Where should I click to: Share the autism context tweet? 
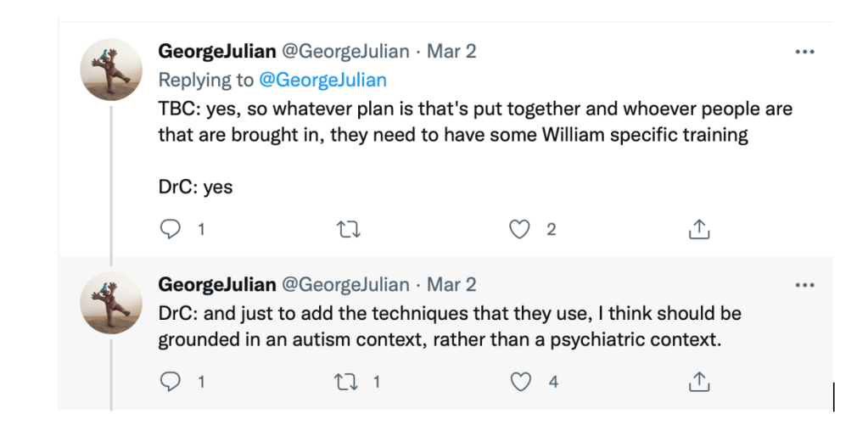pyautogui.click(x=698, y=382)
